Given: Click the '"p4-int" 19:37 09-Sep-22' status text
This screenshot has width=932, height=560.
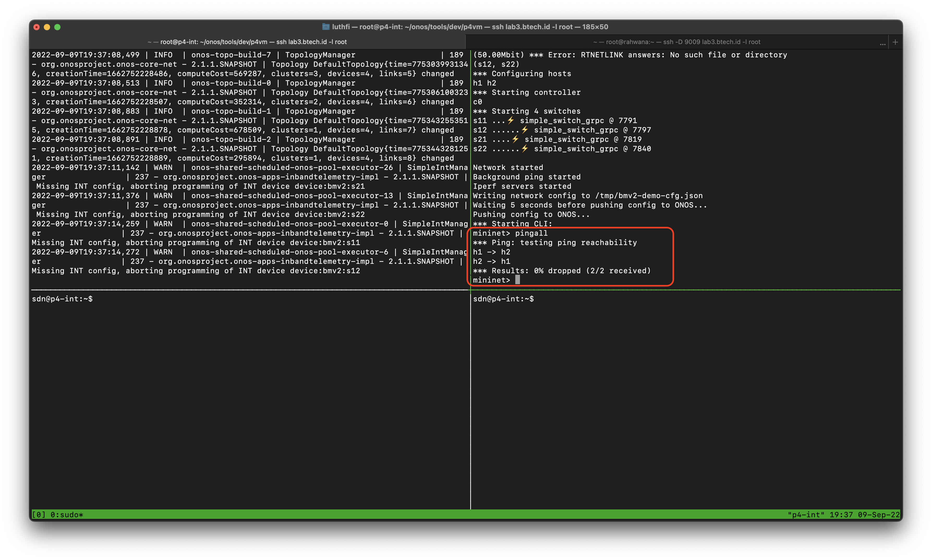Looking at the screenshot, I should pyautogui.click(x=844, y=515).
